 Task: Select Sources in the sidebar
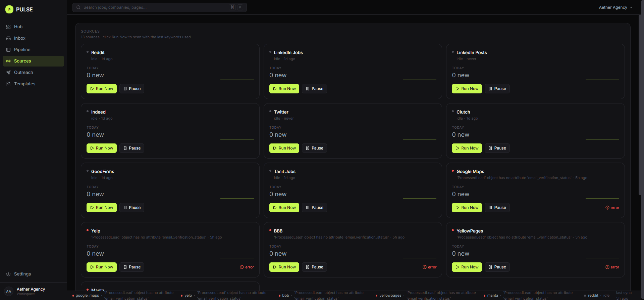click(33, 61)
